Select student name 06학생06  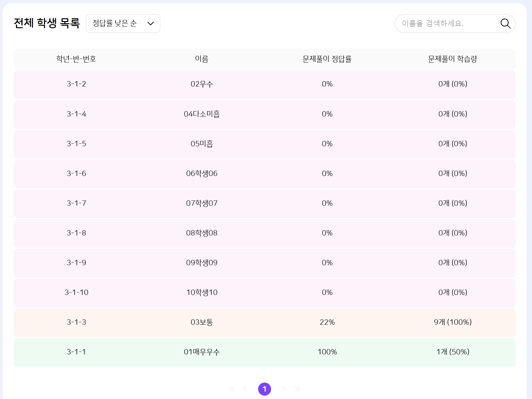(202, 173)
